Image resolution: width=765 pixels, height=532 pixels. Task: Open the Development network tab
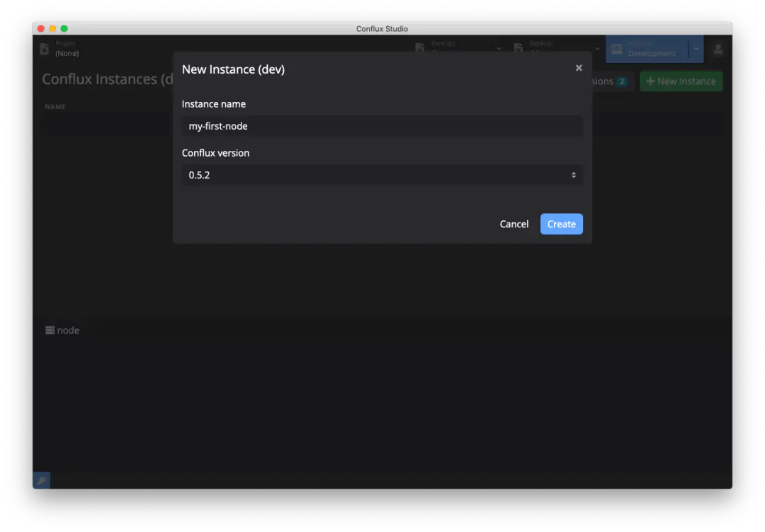pos(647,49)
